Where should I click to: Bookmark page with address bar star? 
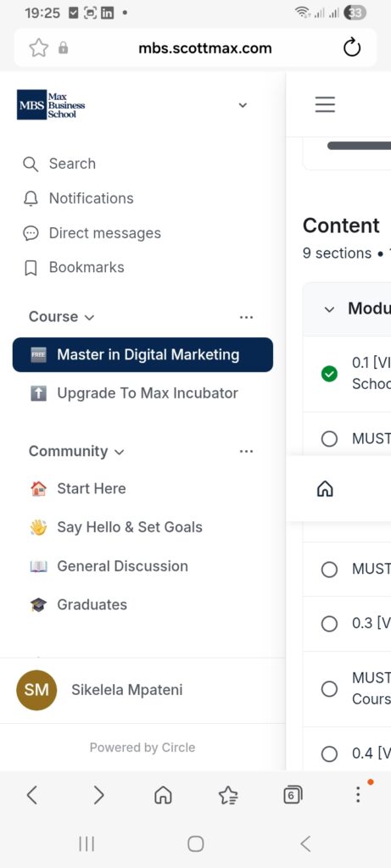click(39, 48)
